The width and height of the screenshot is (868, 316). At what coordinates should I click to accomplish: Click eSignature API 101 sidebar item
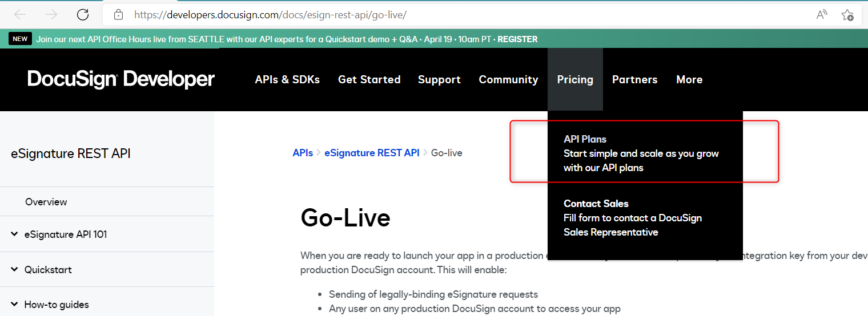66,234
